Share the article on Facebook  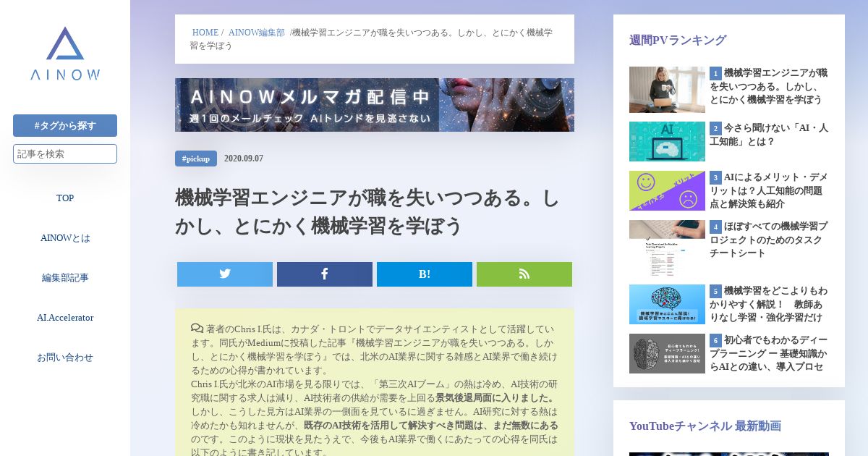pyautogui.click(x=325, y=274)
